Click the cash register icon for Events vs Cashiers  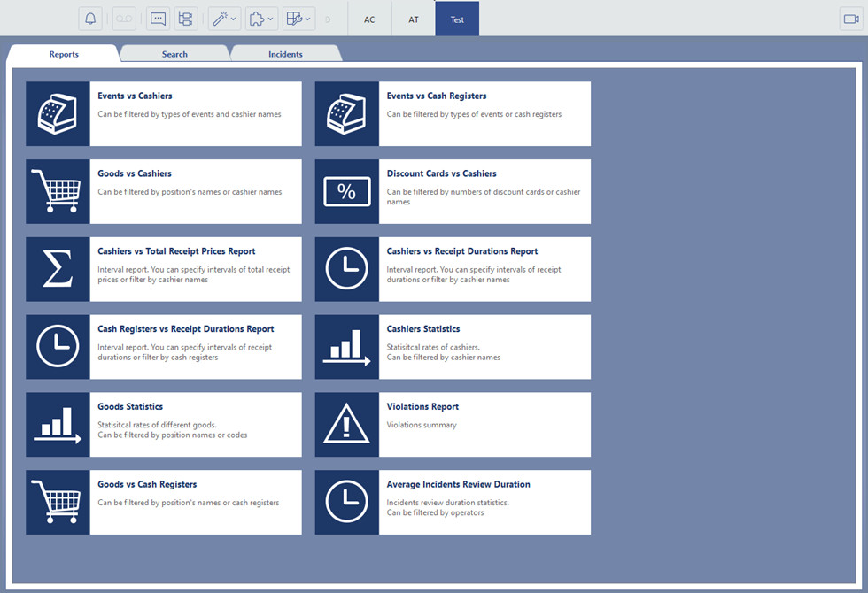(58, 114)
